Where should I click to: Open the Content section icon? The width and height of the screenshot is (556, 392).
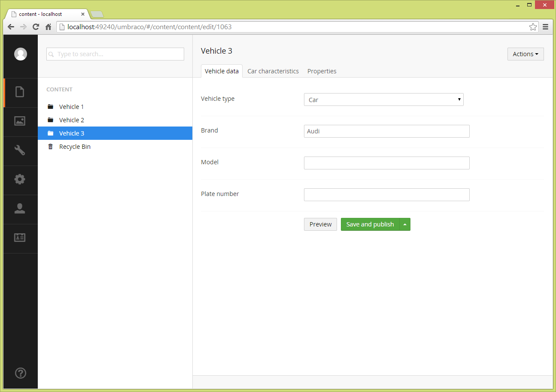(x=20, y=92)
